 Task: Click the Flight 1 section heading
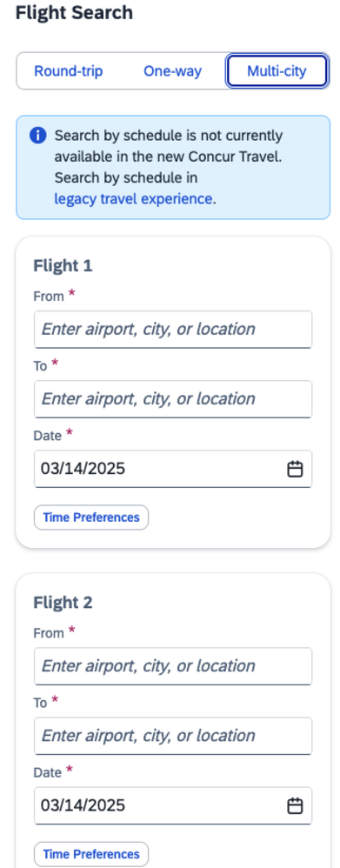(x=63, y=266)
